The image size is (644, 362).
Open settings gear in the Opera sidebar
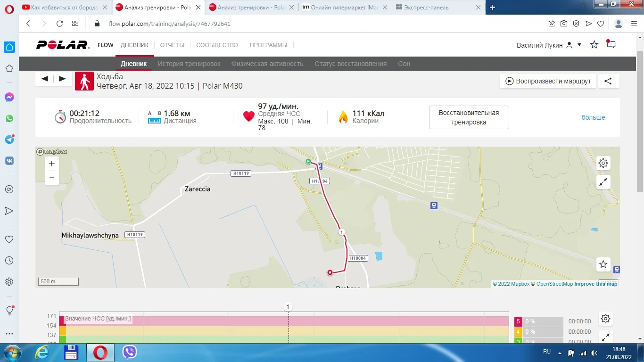point(9,282)
